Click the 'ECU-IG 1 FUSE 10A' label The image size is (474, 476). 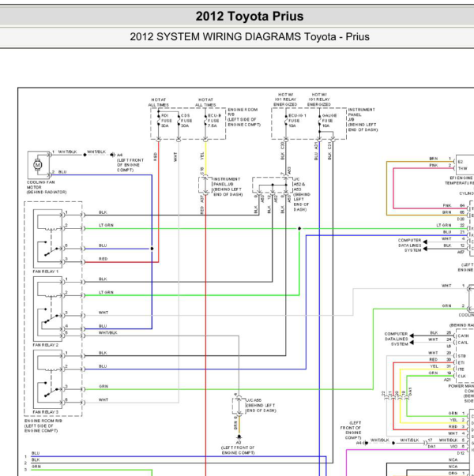[297, 121]
